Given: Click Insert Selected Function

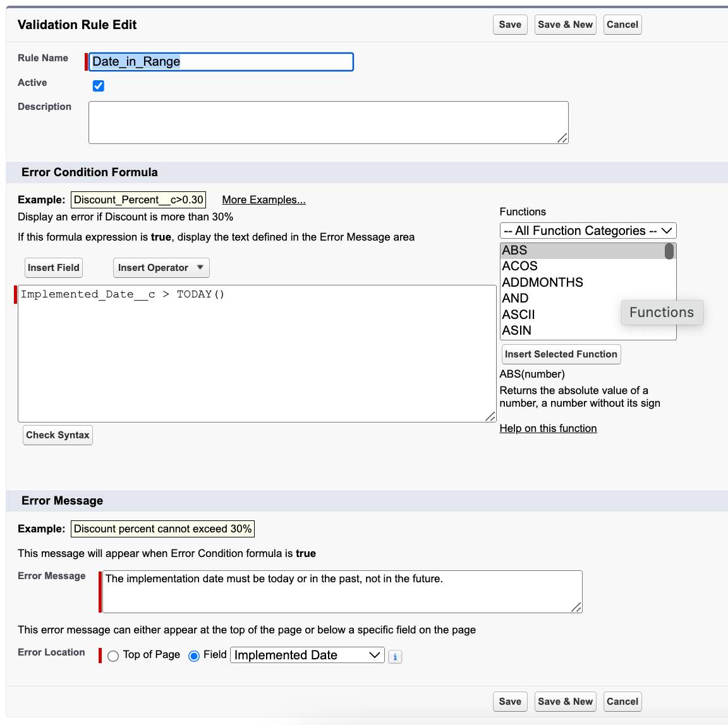Looking at the screenshot, I should pyautogui.click(x=561, y=354).
